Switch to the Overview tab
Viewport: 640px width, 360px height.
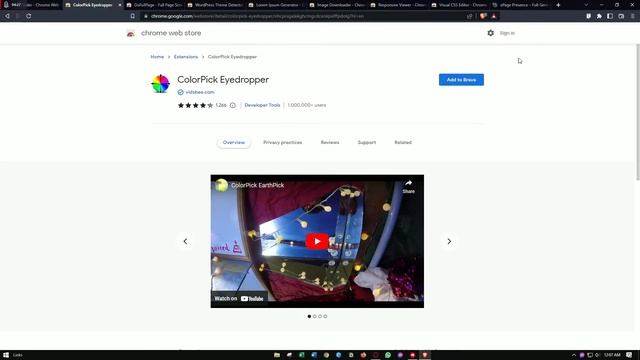tap(233, 142)
